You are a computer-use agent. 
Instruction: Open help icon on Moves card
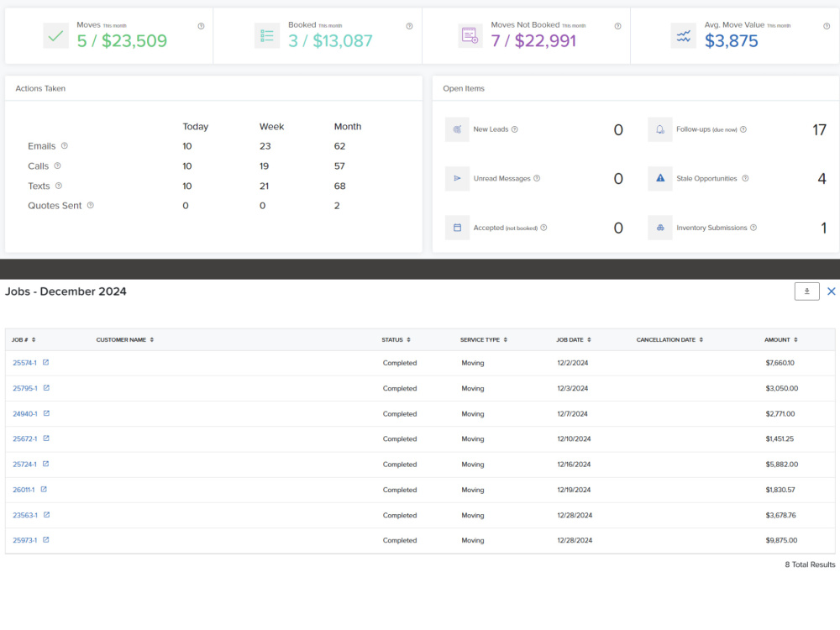pos(201,26)
